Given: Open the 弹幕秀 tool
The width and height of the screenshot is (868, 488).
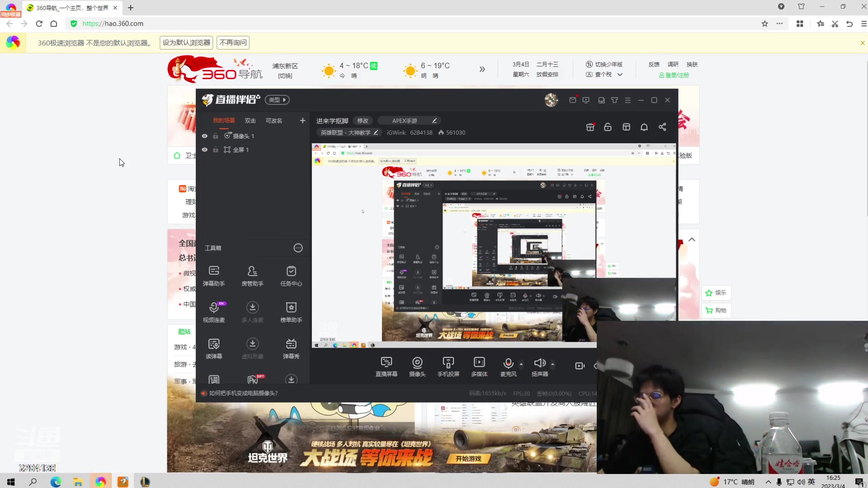Looking at the screenshot, I should (291, 348).
